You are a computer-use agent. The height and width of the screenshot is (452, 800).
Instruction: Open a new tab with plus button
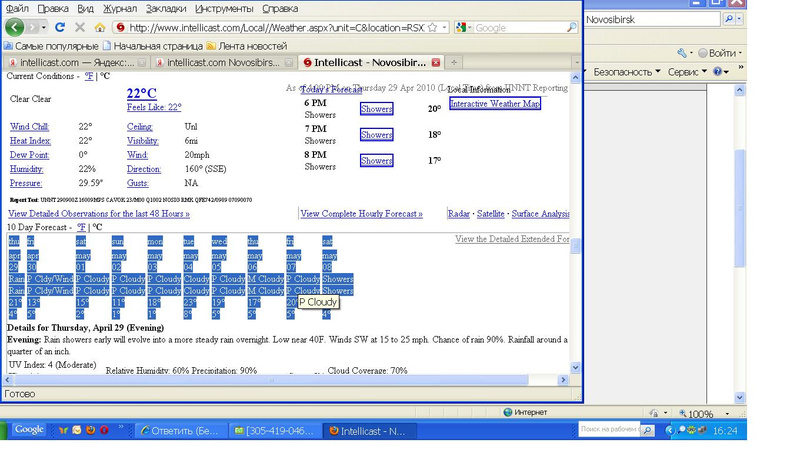click(454, 63)
